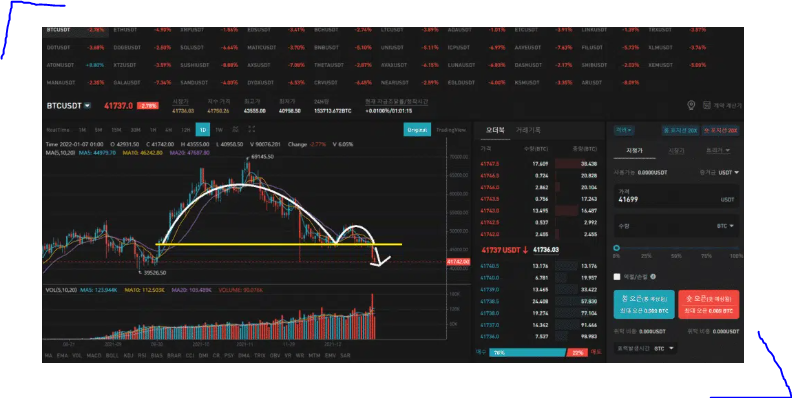Select the 1M chart interval

point(82,130)
